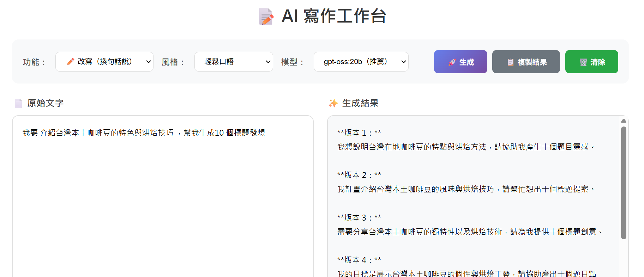Click the AI 寫作工作台 title text
Viewport: 644px width, 277px height.
pyautogui.click(x=334, y=16)
